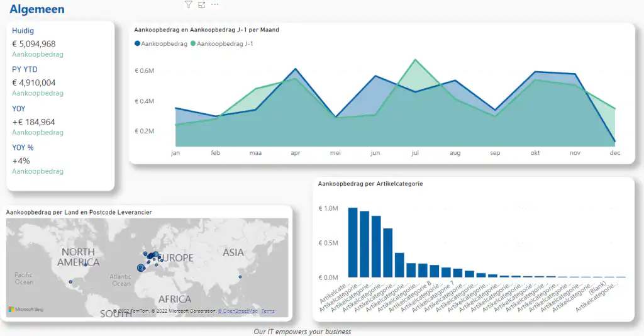Click the apr label on month axis
Image resolution: width=644 pixels, height=336 pixels.
[x=296, y=153]
